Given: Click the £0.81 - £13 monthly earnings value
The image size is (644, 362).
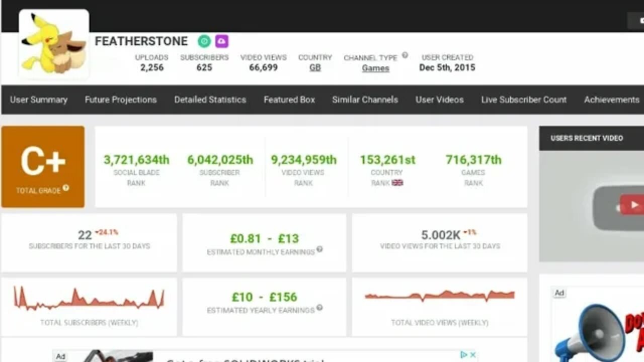Looking at the screenshot, I should [264, 238].
